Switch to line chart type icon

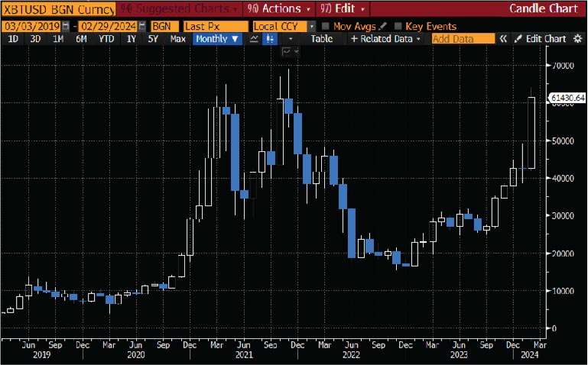[x=254, y=39]
